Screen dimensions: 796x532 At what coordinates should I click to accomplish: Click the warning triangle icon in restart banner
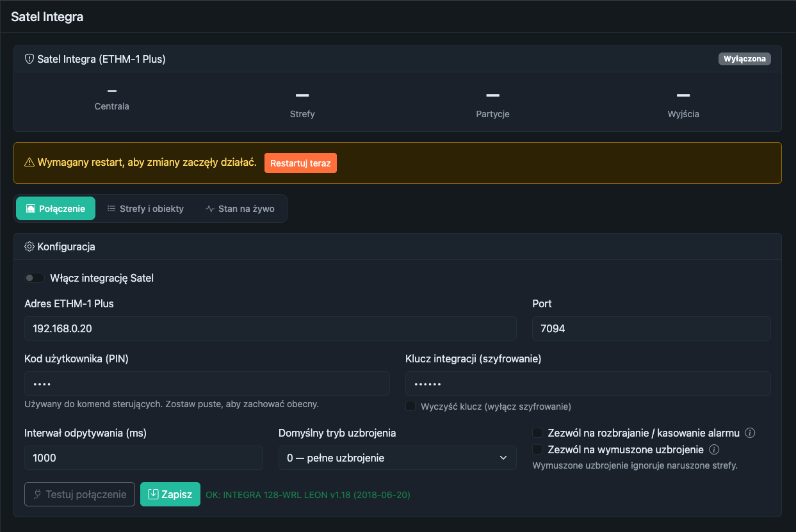coord(29,163)
